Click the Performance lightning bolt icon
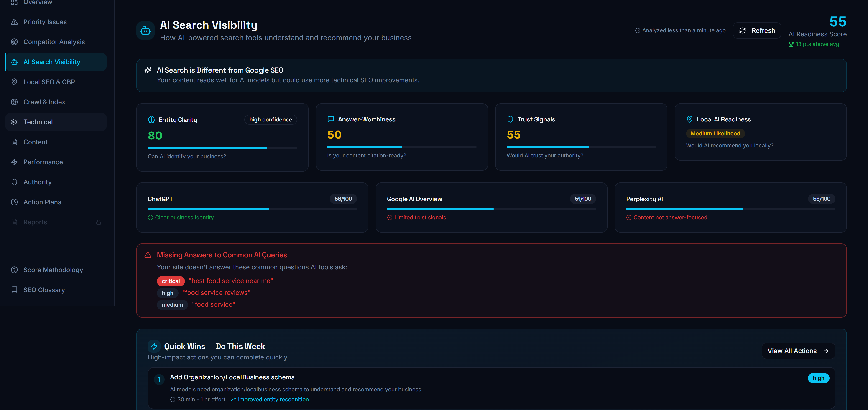Image resolution: width=868 pixels, height=410 pixels. [x=14, y=162]
